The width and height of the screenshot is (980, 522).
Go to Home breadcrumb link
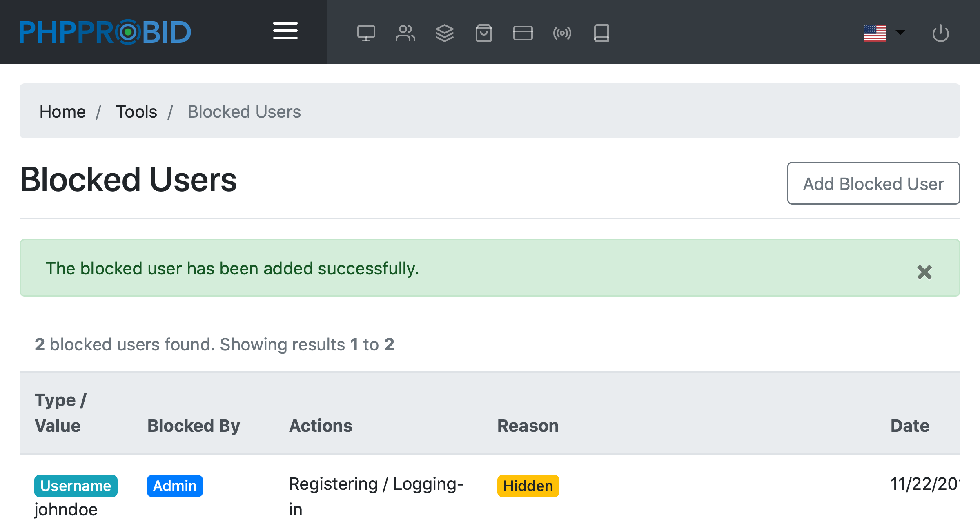tap(62, 112)
